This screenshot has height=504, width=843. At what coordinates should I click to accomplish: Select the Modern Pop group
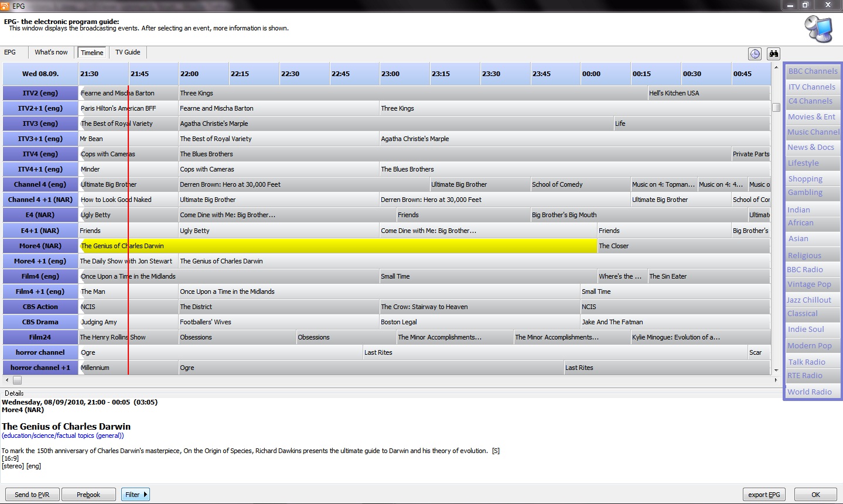click(x=813, y=346)
